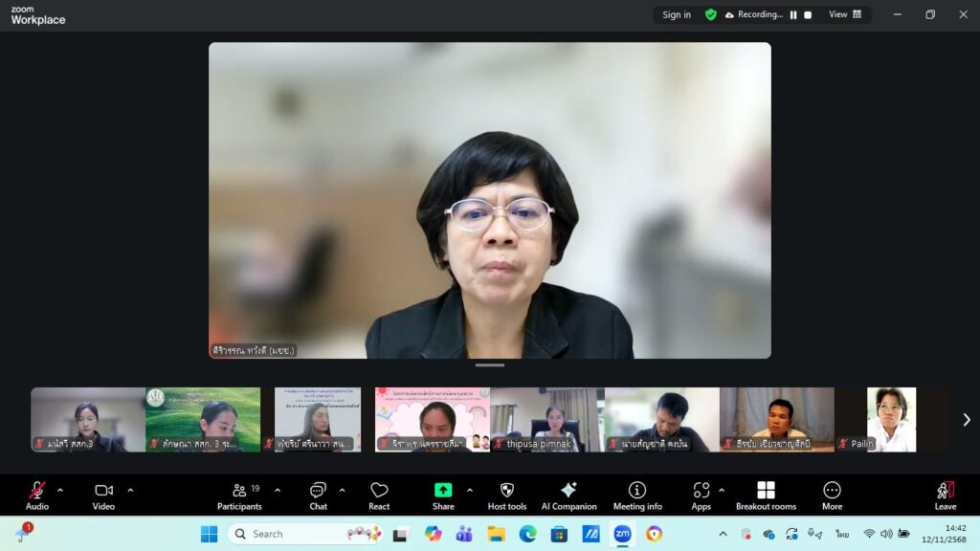The width and height of the screenshot is (980, 551).
Task: Stop the recording
Action: coord(808,15)
